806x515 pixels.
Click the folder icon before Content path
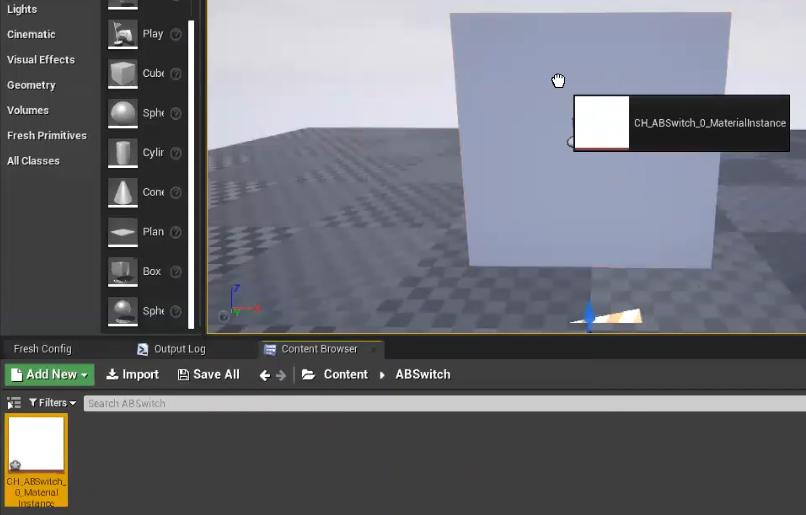[x=308, y=374]
